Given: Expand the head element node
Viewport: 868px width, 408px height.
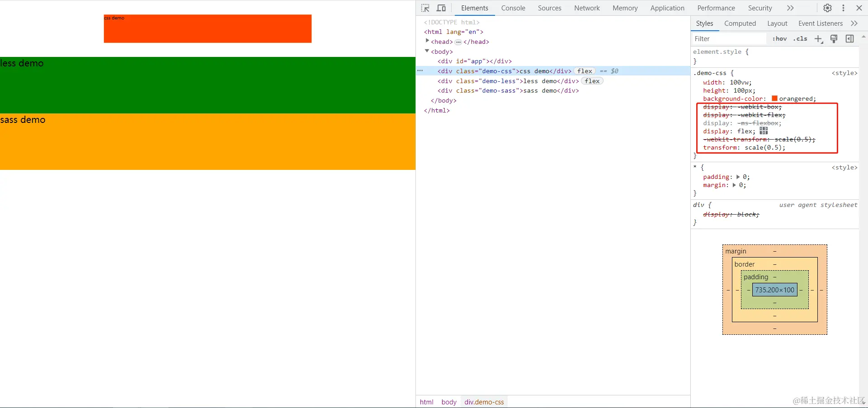Looking at the screenshot, I should [x=427, y=41].
